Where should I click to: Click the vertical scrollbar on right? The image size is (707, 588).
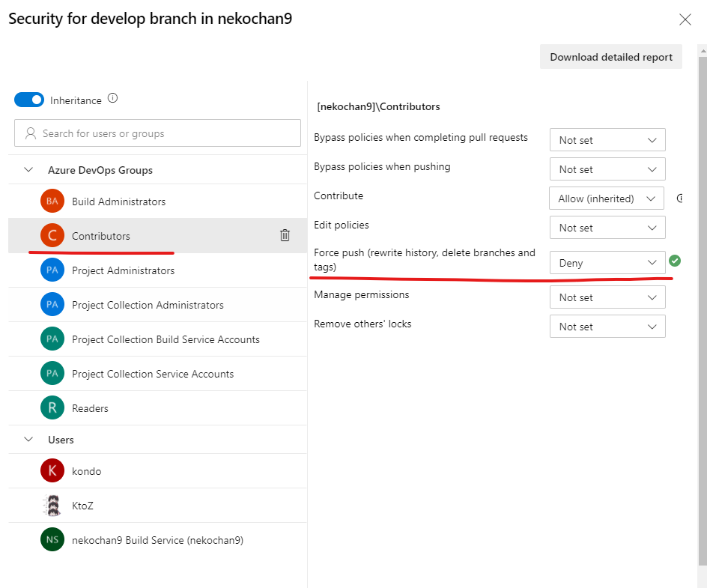pyautogui.click(x=703, y=311)
